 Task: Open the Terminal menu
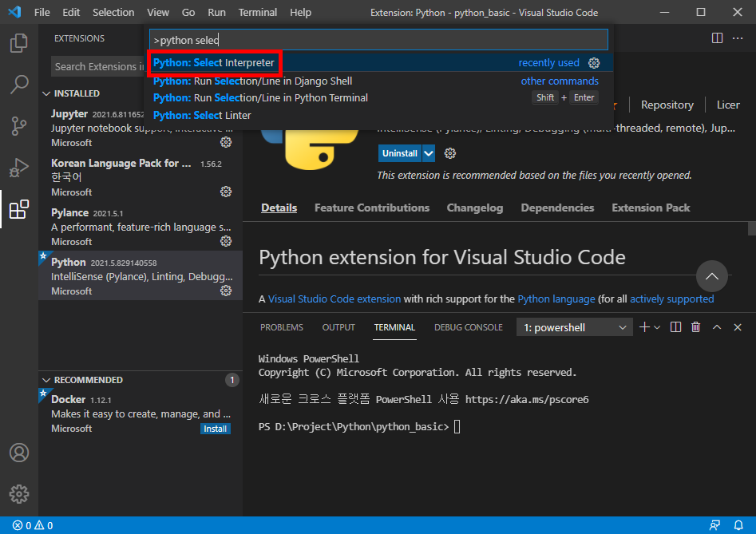point(258,13)
